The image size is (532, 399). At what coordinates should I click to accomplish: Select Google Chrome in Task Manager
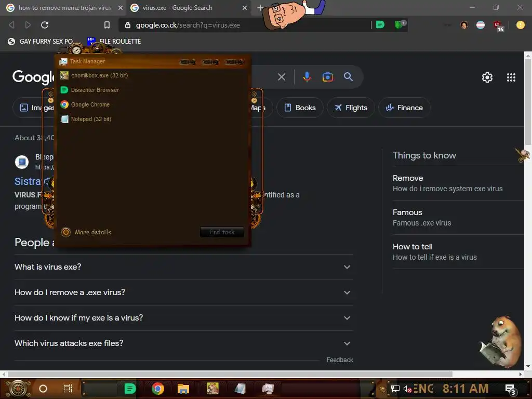[152, 104]
